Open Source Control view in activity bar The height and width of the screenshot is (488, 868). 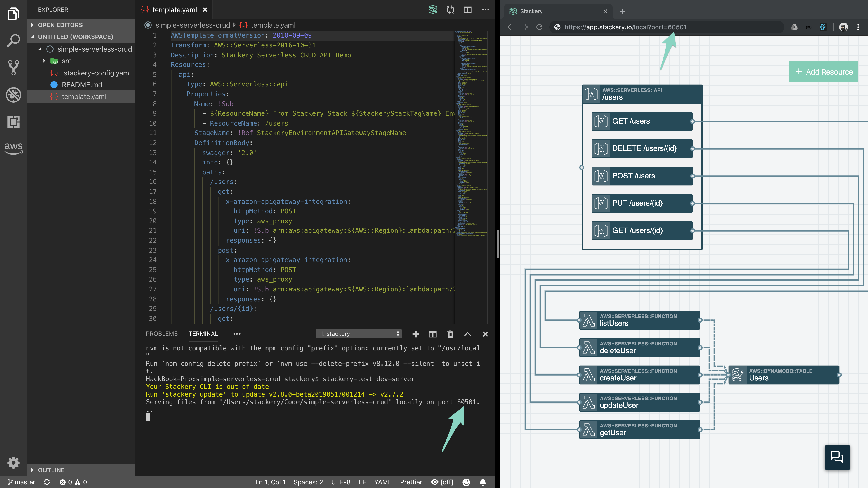(14, 68)
